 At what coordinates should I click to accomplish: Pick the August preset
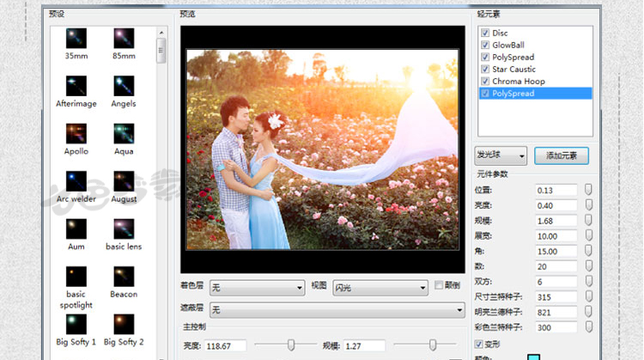[124, 181]
